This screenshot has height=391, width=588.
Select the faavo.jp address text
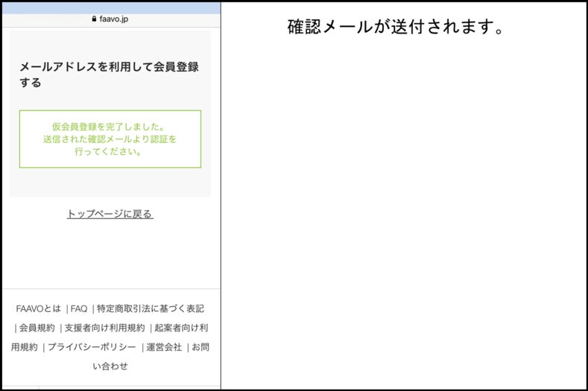(x=113, y=19)
